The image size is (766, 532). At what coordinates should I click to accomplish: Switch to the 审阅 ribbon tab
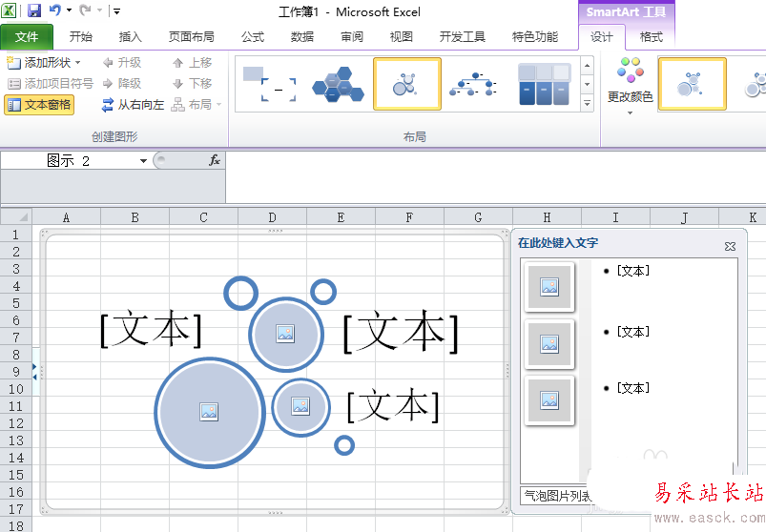[x=352, y=36]
